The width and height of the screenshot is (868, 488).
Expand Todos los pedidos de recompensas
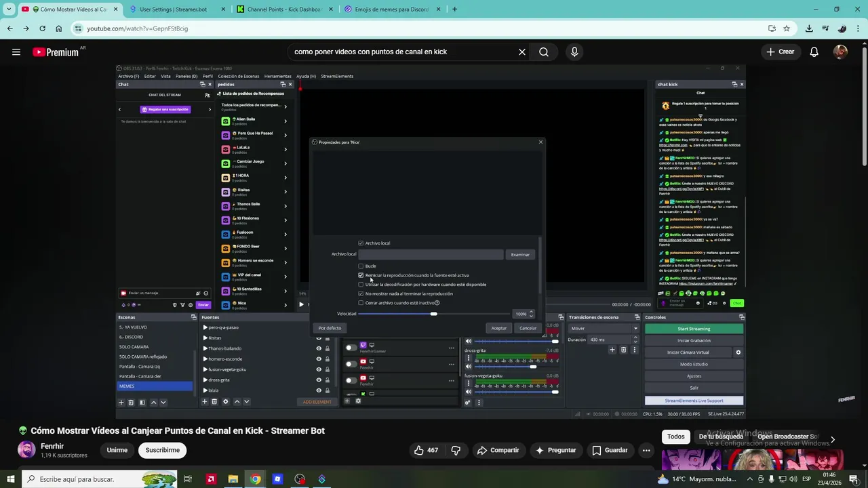[x=285, y=106]
